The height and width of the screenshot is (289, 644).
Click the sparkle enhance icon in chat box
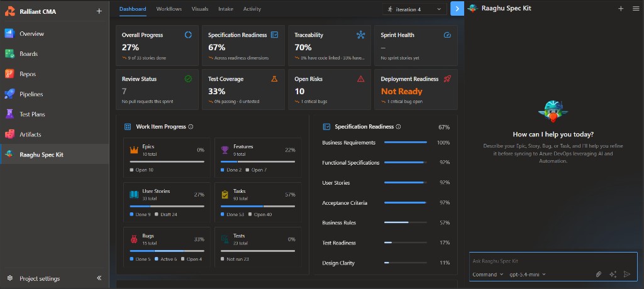[613, 274]
